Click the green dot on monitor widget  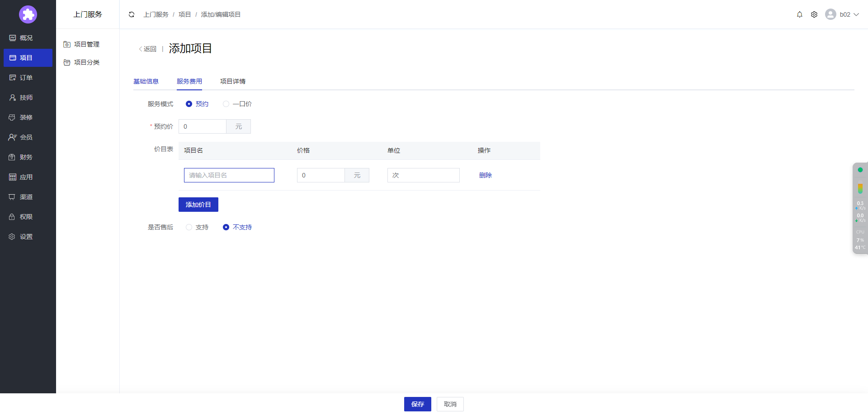(x=860, y=170)
